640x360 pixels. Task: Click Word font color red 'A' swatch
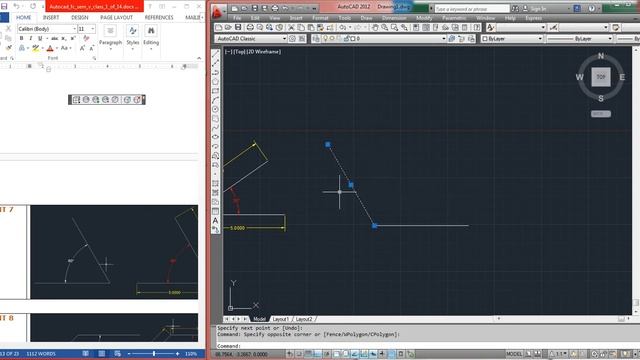(x=50, y=48)
